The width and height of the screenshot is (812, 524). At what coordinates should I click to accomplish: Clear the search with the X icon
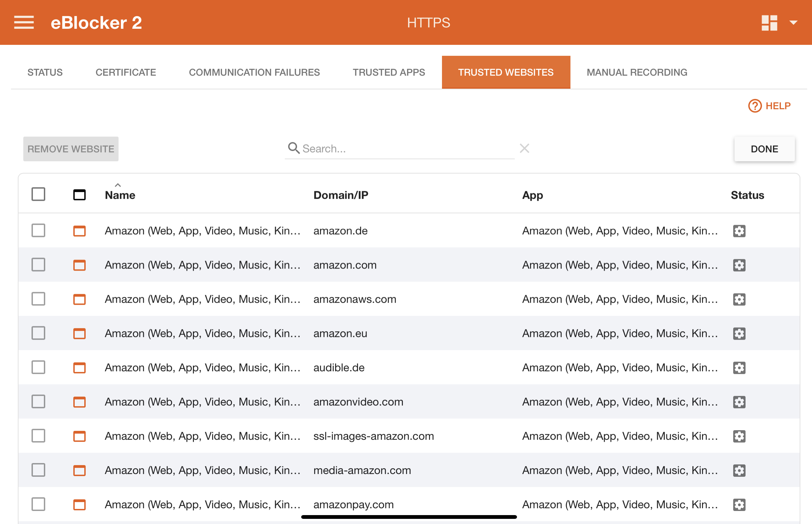pyautogui.click(x=524, y=148)
